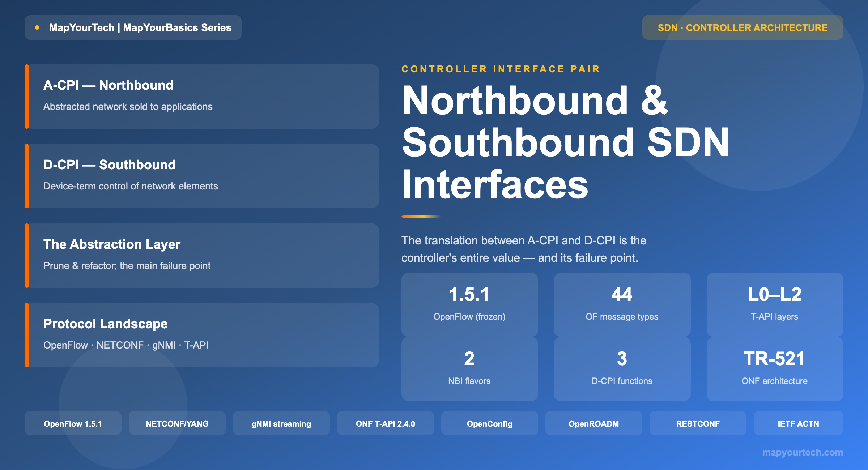
Task: Click the MapYourTech | MapYourBasics Series badge
Action: pyautogui.click(x=133, y=27)
